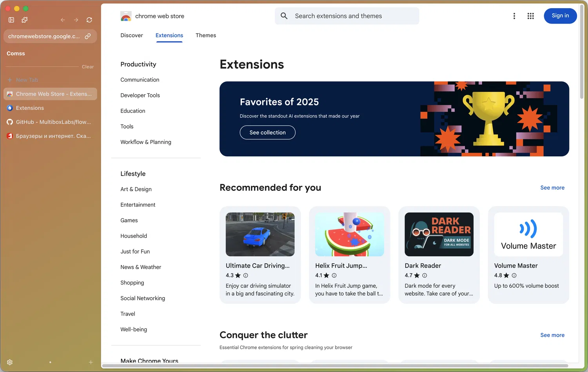Image resolution: width=588 pixels, height=372 pixels.
Task: Open the Volume Master thumbnail
Action: click(x=528, y=234)
